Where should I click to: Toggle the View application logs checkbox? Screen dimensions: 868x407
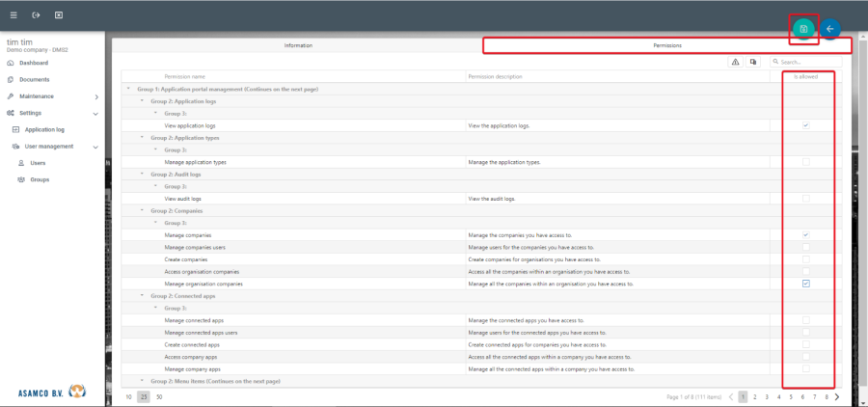click(x=805, y=125)
